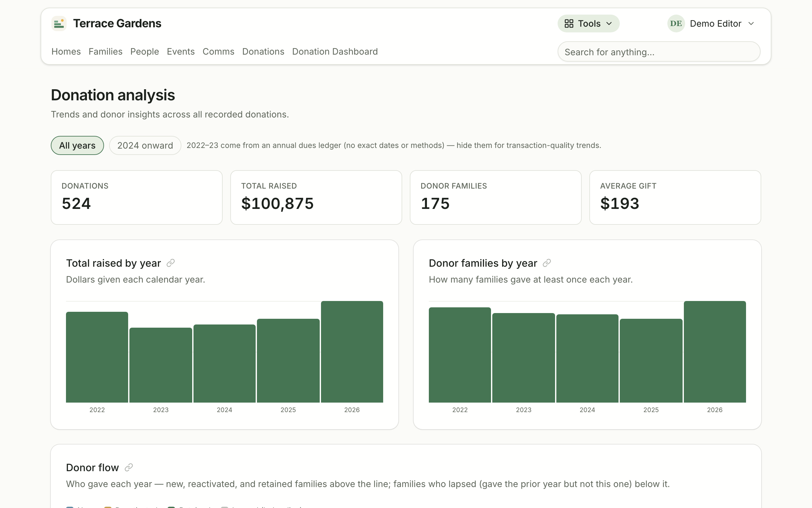
Task: Click the Demo Editor name
Action: tap(715, 23)
